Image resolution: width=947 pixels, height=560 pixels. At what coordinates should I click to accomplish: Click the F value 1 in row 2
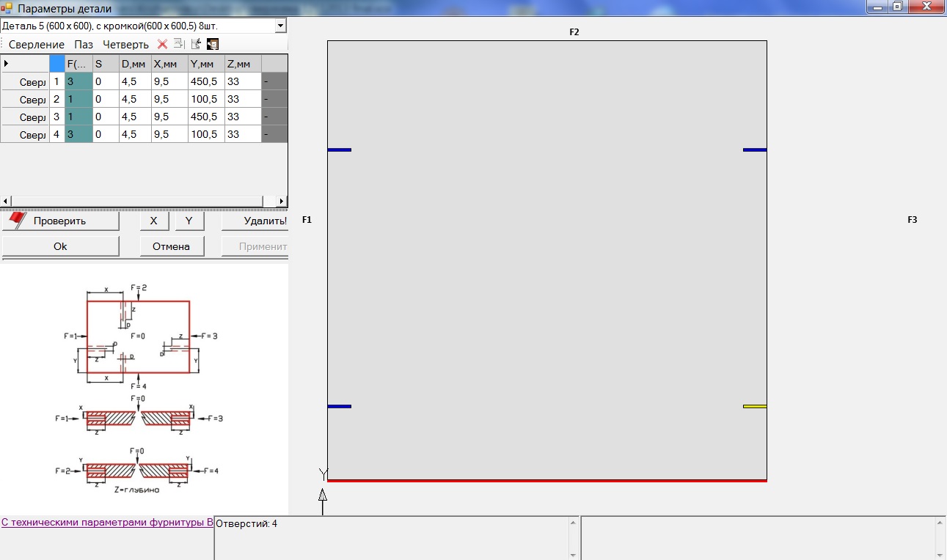coord(78,99)
